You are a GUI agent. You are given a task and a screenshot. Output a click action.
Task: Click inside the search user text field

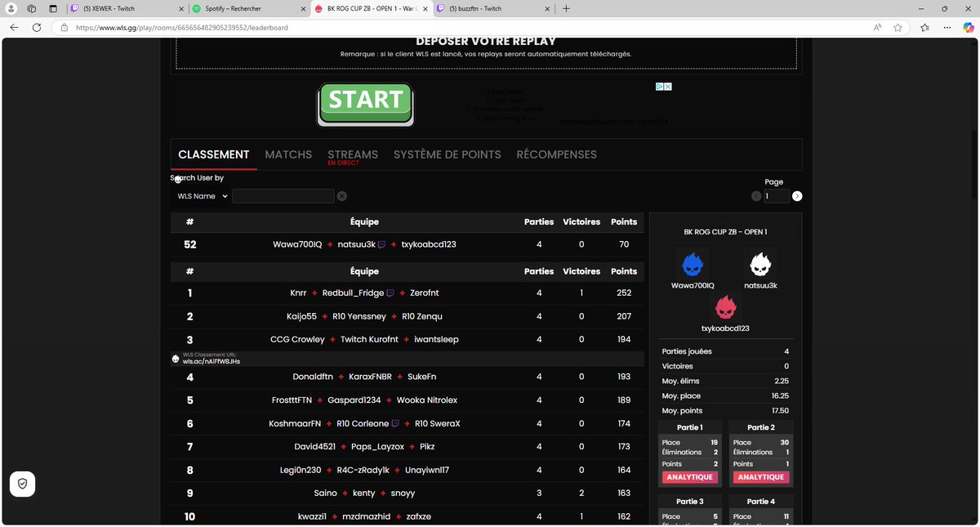coord(283,196)
